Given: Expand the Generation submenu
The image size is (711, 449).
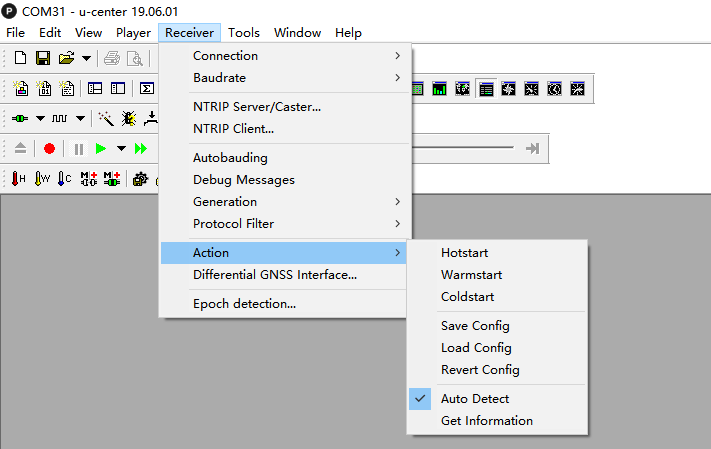Looking at the screenshot, I should click(285, 201).
